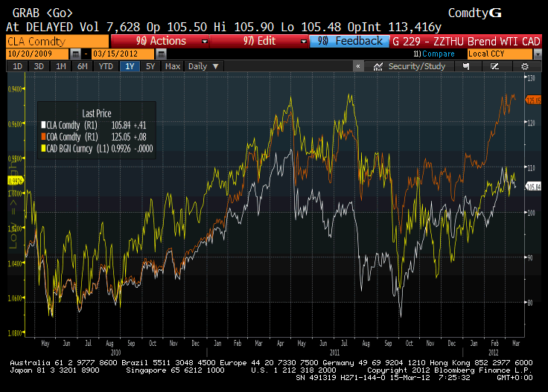Click the Local CCY field
548x392 pixels.
pyautogui.click(x=500, y=54)
